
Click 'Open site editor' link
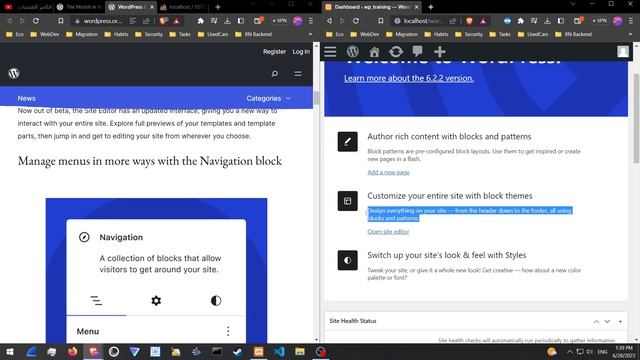click(x=388, y=231)
